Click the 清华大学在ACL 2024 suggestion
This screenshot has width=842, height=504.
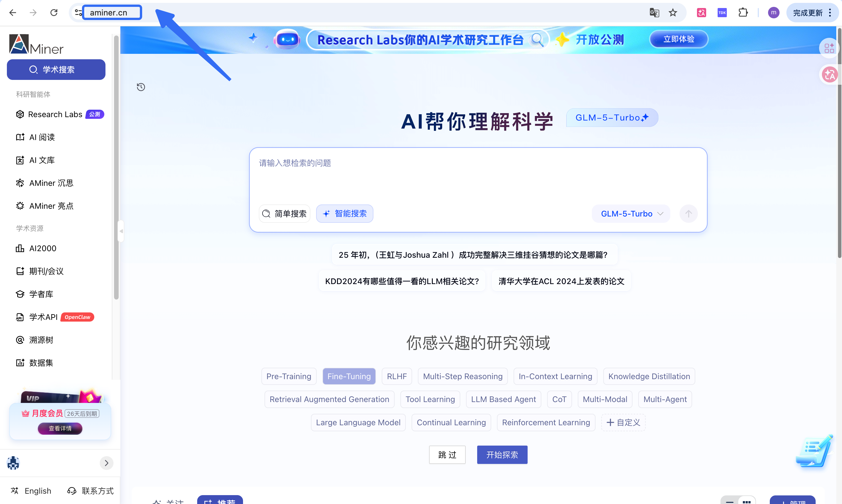coord(561,281)
